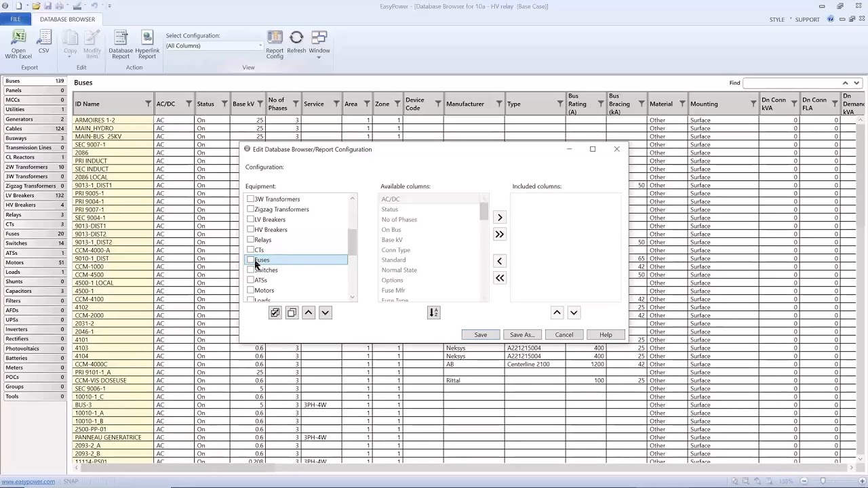The image size is (868, 488).
Task: Open the Type column filter
Action: [x=560, y=104]
